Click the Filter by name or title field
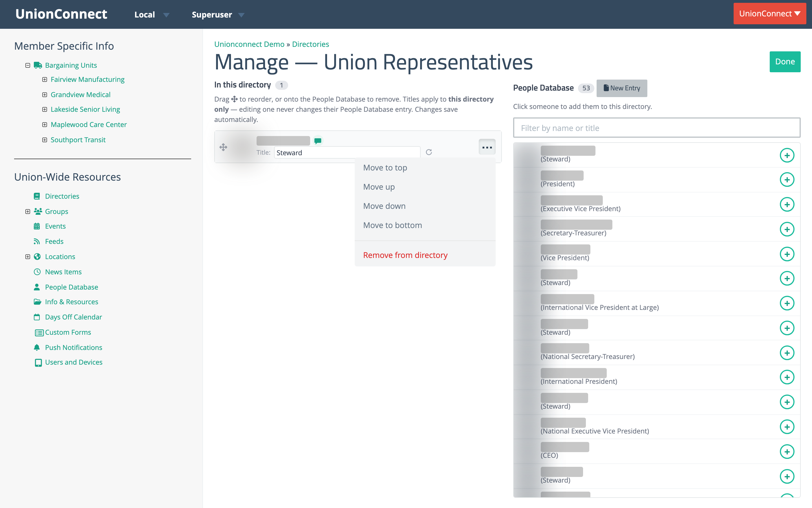Image resolution: width=812 pixels, height=508 pixels. click(x=657, y=128)
